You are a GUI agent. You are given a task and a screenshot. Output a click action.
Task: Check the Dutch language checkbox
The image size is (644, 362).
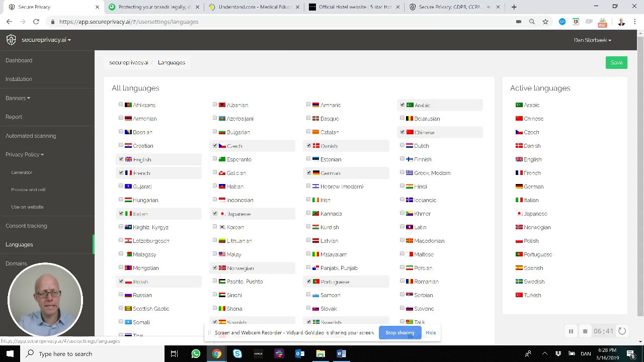[x=403, y=145]
